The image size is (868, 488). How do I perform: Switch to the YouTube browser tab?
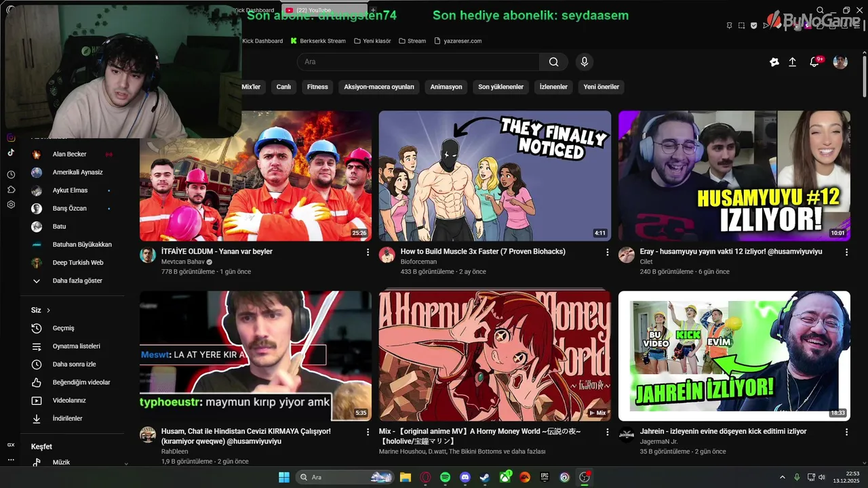coord(323,10)
